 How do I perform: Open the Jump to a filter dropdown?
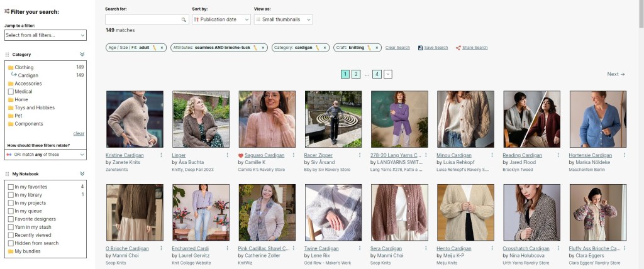45,35
